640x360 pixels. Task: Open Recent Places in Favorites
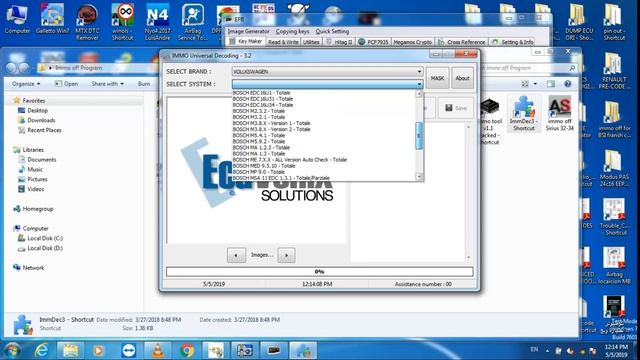(x=40, y=130)
